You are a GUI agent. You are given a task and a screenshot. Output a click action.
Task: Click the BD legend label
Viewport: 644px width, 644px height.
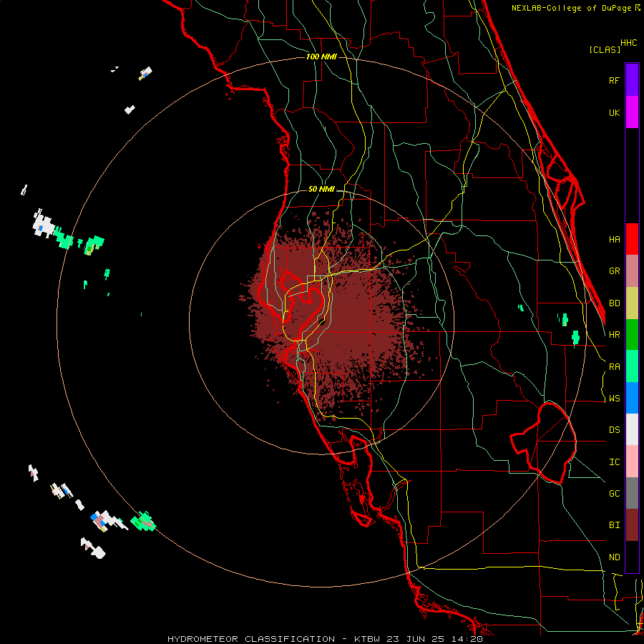click(x=614, y=303)
